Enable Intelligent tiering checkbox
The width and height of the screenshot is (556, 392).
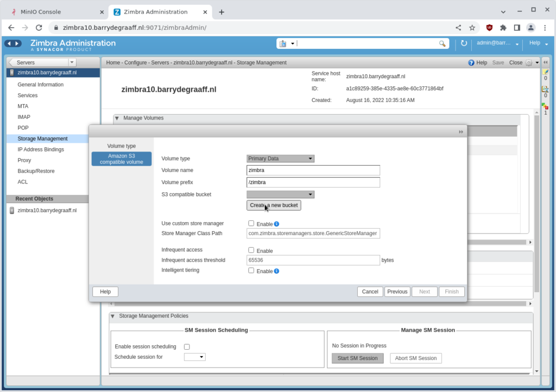pyautogui.click(x=251, y=270)
